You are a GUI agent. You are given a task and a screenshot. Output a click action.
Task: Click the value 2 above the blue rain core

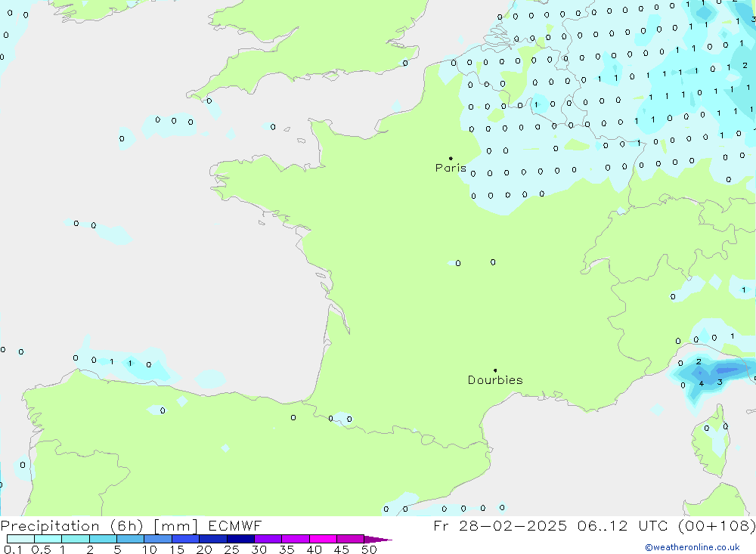[x=699, y=361]
